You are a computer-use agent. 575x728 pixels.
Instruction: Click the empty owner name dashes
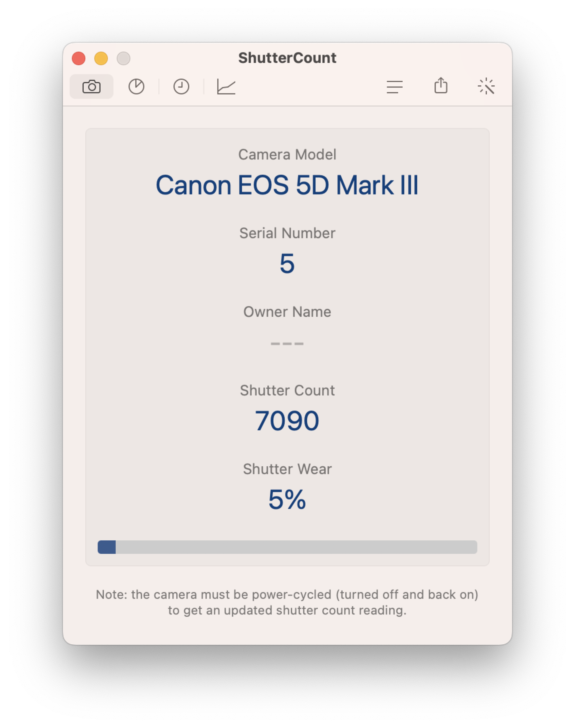point(287,343)
